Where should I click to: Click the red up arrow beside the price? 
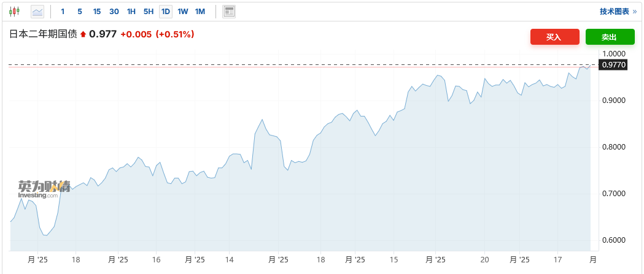(x=83, y=35)
